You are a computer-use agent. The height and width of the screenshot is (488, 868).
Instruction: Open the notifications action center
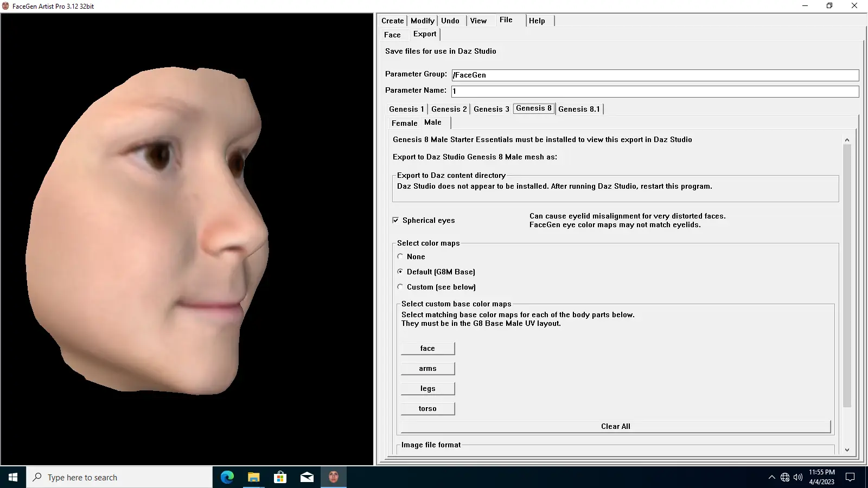click(850, 477)
